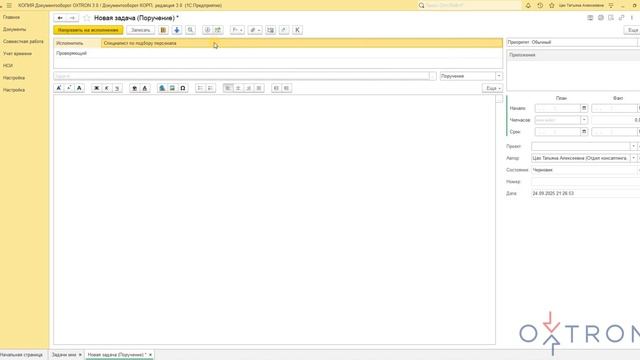The image size is (640, 360).
Task: Insert picture into task description
Action: tap(172, 88)
